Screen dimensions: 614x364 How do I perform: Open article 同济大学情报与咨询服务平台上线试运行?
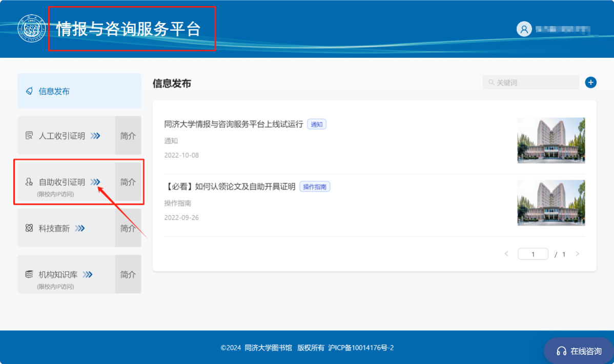click(x=234, y=124)
